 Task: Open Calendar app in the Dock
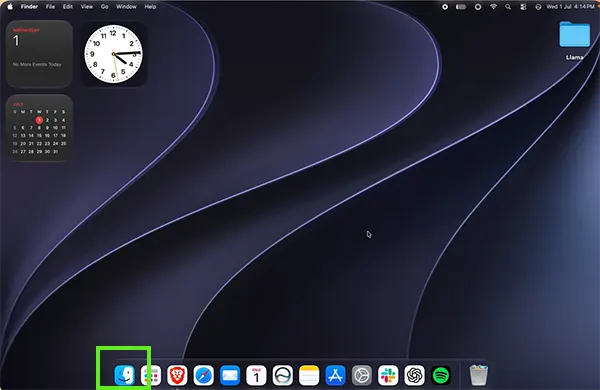[256, 375]
